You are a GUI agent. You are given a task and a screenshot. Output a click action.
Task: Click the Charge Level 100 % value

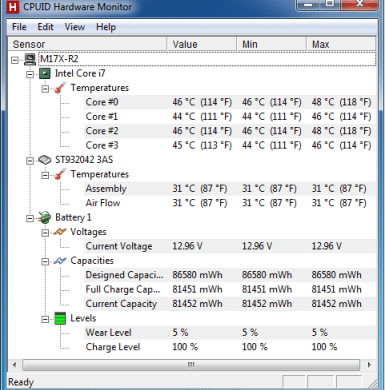185,347
